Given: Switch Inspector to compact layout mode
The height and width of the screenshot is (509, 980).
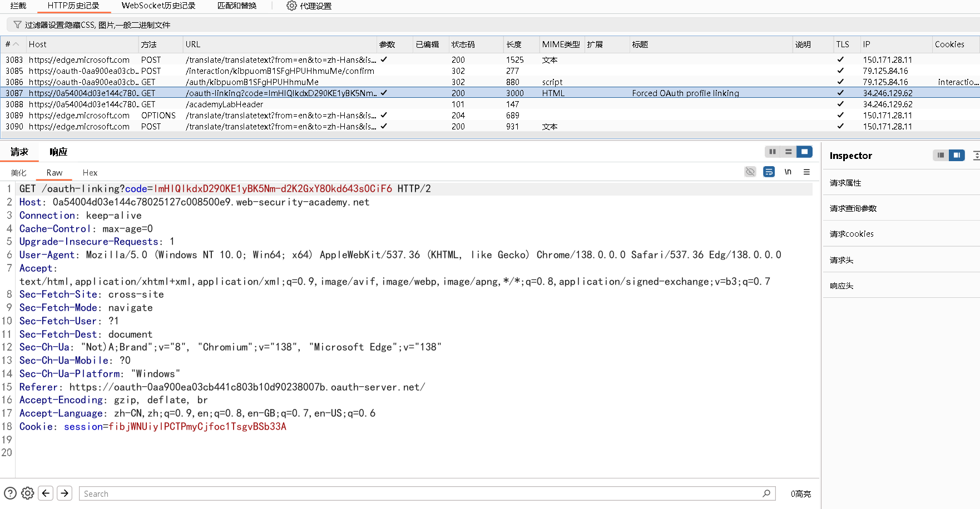Looking at the screenshot, I should click(x=941, y=156).
